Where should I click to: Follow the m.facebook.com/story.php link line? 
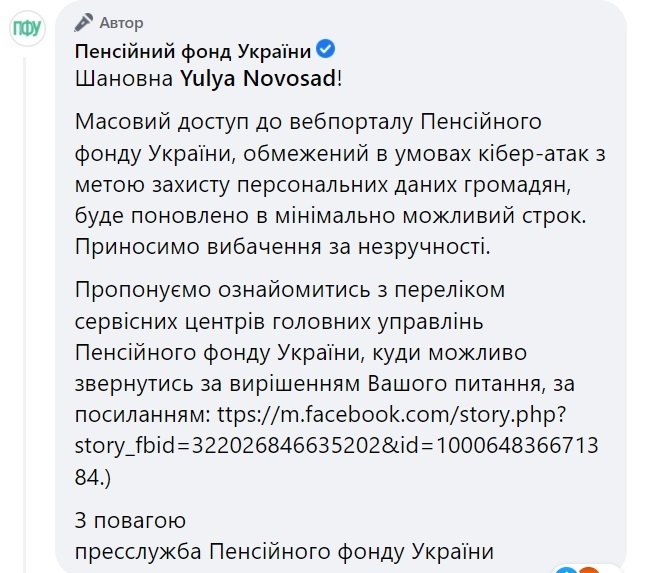click(391, 415)
